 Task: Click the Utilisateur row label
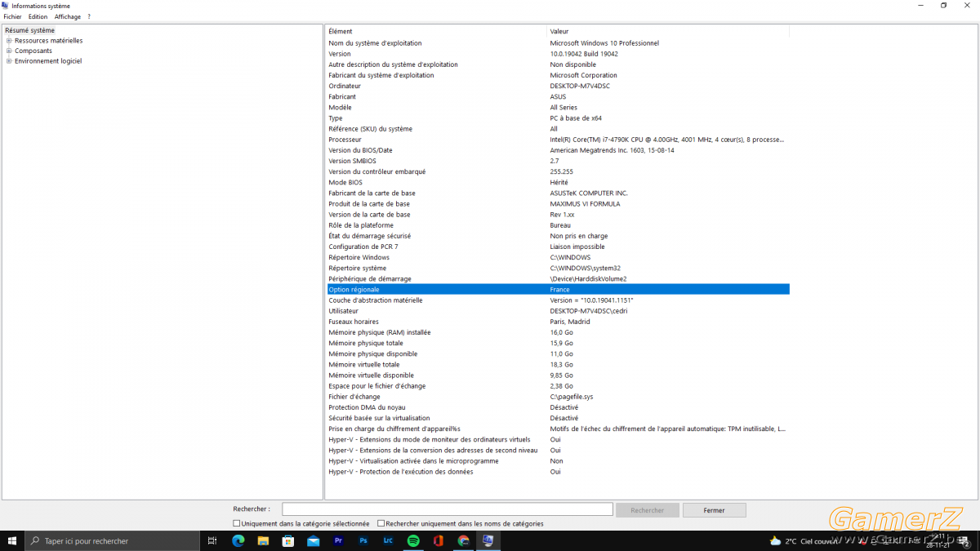click(344, 311)
